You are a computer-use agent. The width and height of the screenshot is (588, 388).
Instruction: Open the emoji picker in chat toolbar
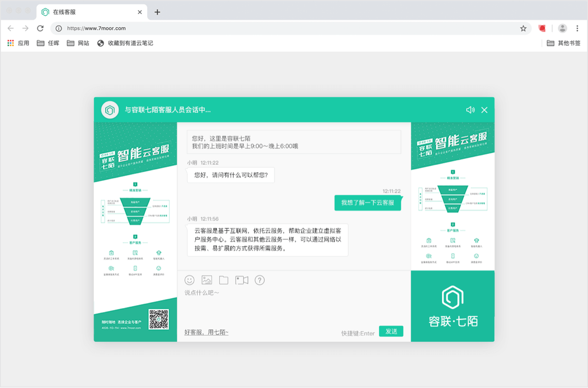[x=189, y=280]
